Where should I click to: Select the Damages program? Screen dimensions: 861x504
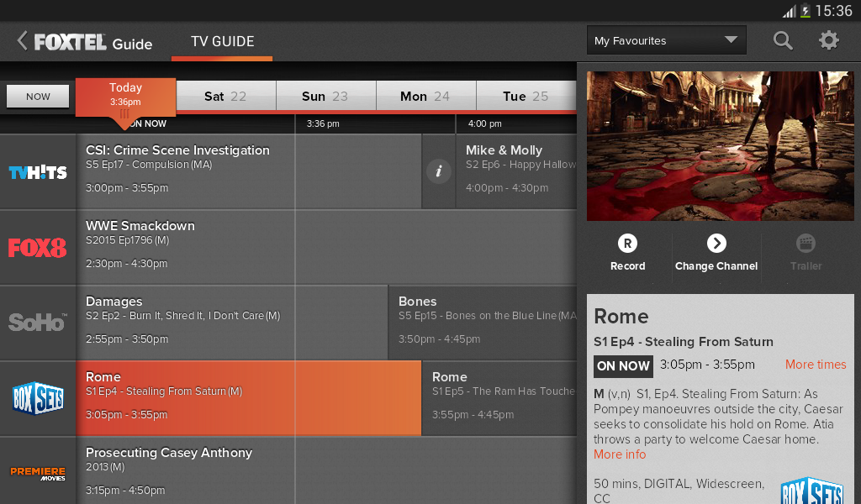point(232,323)
